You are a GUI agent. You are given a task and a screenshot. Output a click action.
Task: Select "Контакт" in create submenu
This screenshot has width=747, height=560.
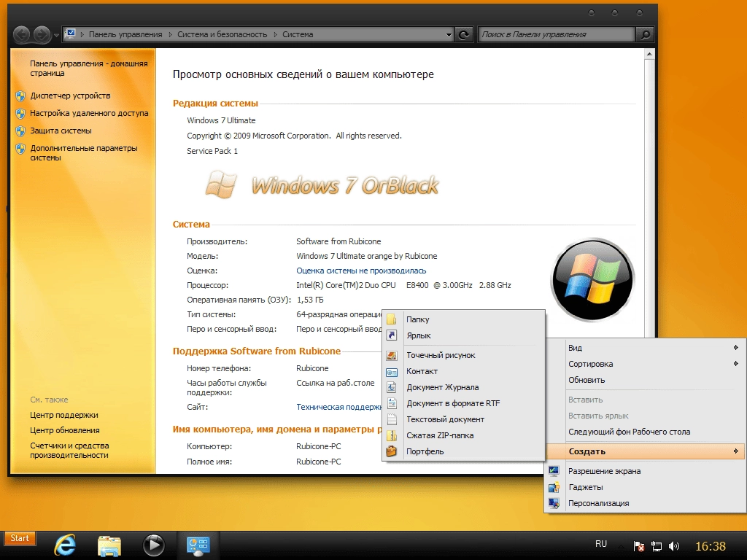(x=463, y=371)
